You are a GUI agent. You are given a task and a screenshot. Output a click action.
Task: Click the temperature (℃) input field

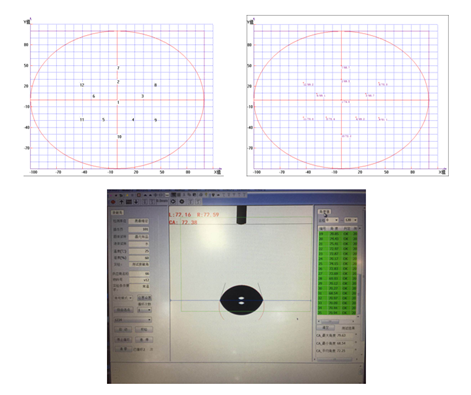[139, 251]
